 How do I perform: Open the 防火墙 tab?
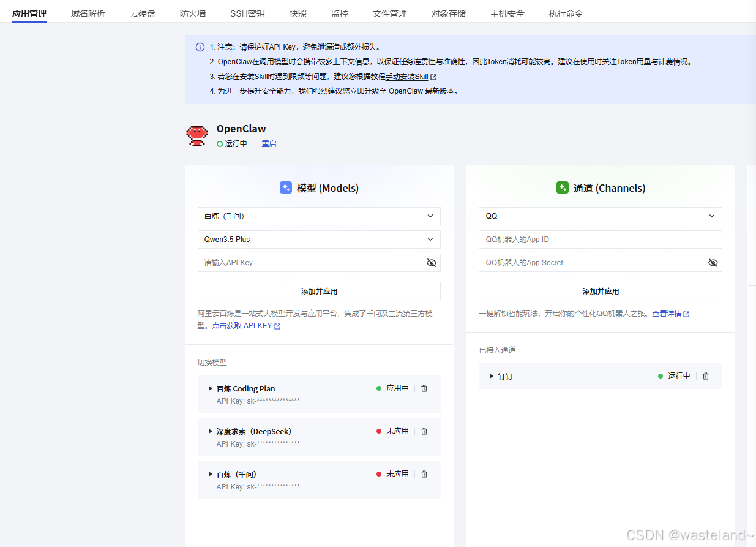point(193,13)
